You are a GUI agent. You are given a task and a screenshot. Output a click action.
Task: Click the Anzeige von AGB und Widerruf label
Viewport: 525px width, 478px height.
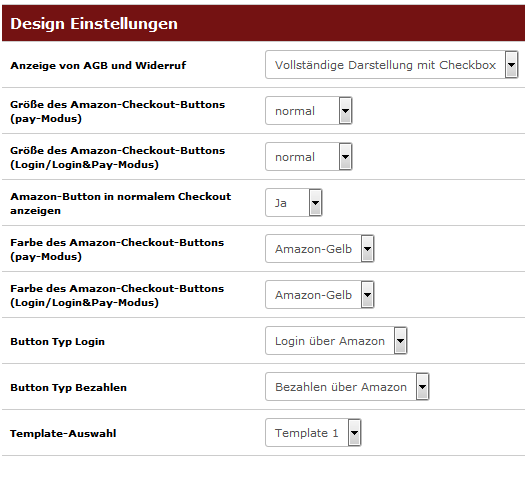(98, 65)
